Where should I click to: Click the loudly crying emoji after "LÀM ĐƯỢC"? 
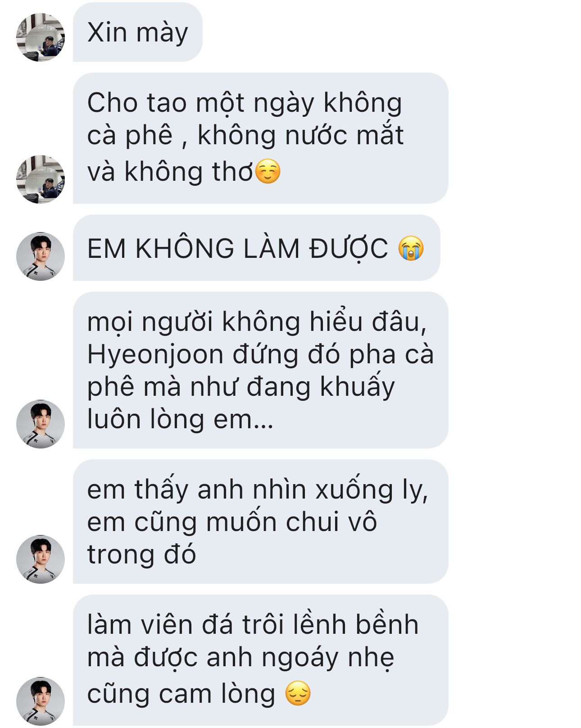point(411,248)
